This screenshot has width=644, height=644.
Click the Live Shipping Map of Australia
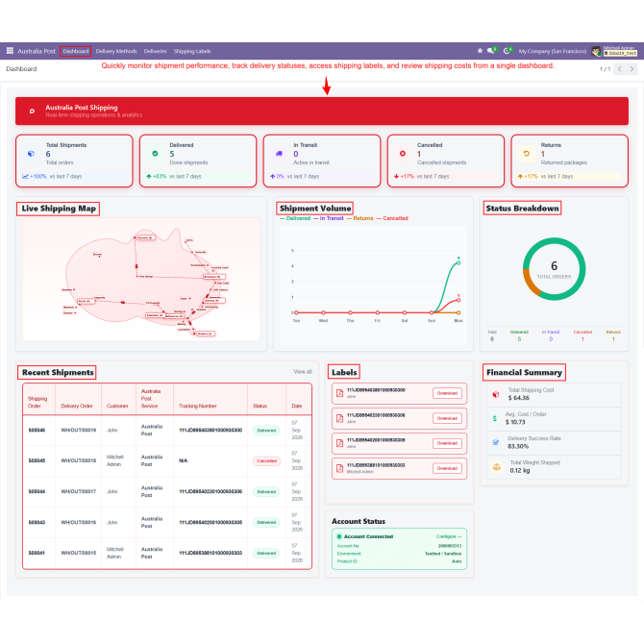(x=141, y=280)
